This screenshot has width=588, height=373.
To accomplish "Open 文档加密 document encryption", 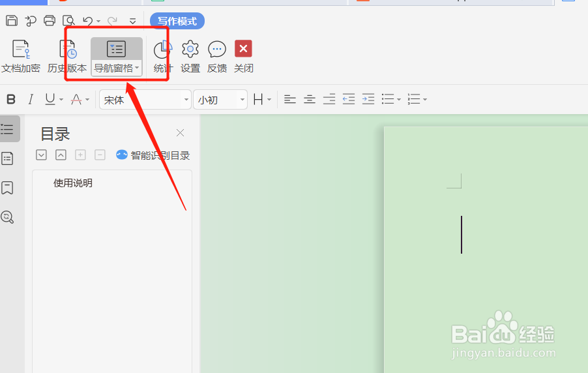I will (21, 57).
